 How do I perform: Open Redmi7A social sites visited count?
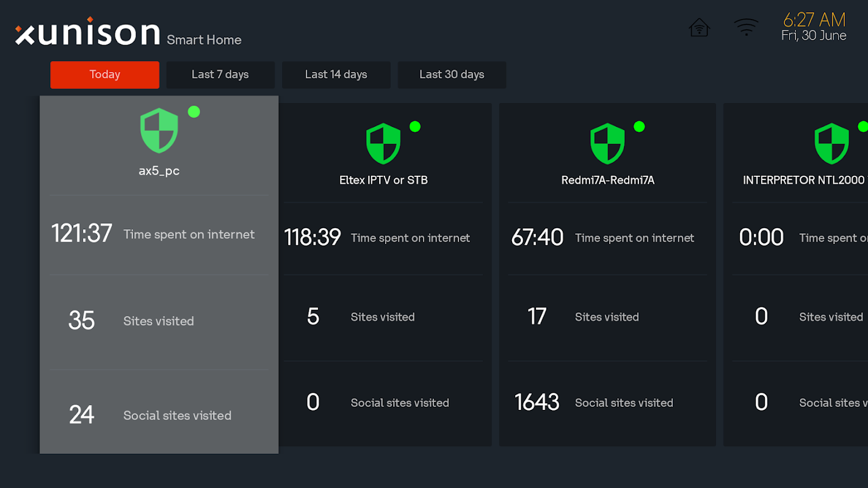coord(607,403)
